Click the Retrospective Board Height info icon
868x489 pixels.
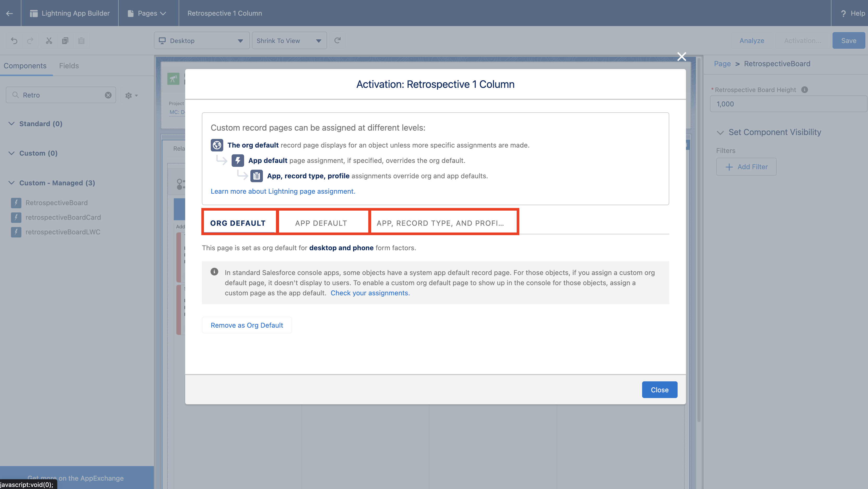804,90
